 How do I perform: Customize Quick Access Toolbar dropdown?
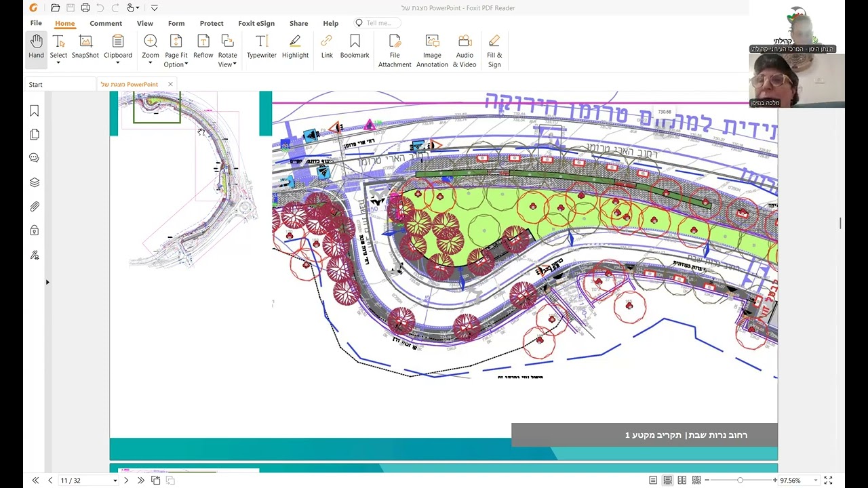tap(155, 8)
